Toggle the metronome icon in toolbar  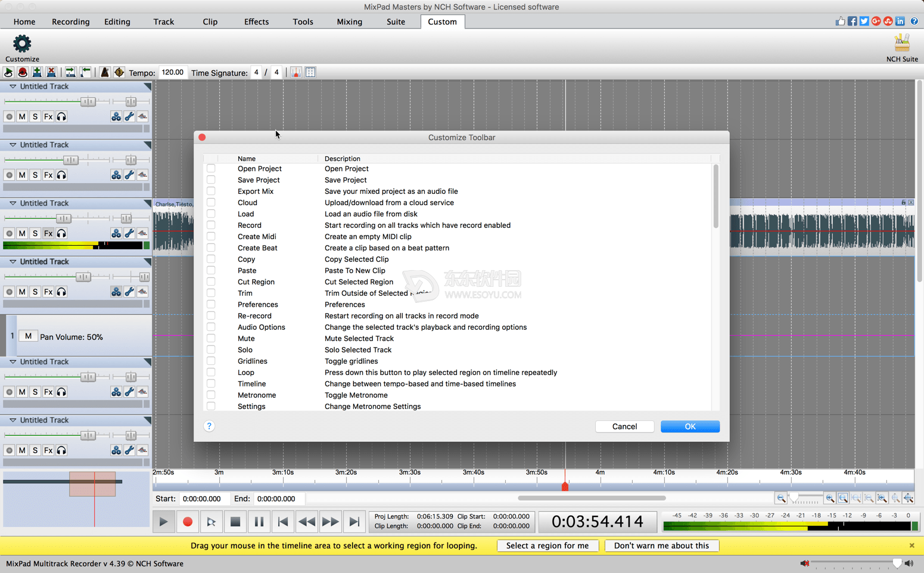tap(105, 72)
